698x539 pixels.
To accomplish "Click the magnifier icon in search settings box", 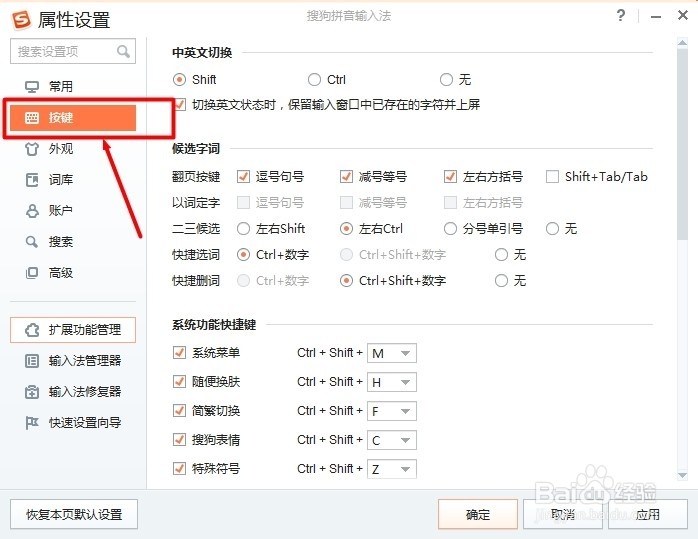I will pos(123,52).
